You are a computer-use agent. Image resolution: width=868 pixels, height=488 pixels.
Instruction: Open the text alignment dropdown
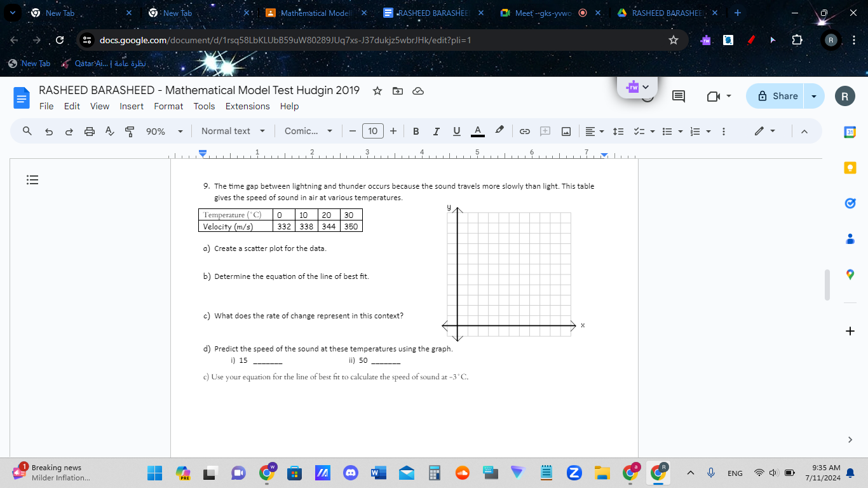(595, 131)
